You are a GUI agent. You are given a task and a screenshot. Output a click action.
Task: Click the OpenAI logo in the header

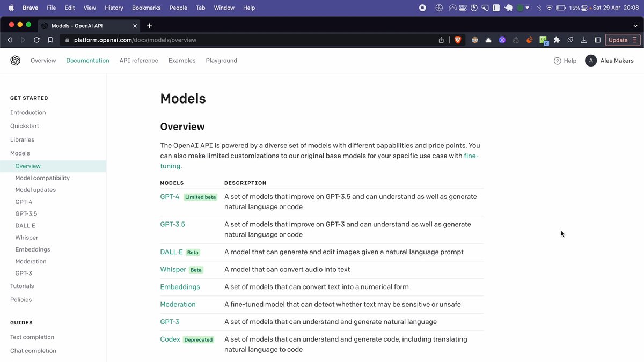click(15, 61)
